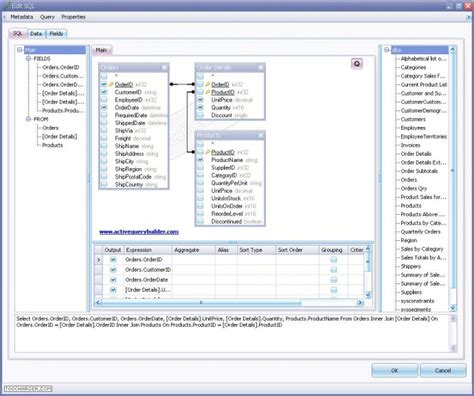Viewport: 474px width, 396px height.
Task: Click the scroll-up arrow of the dbo tree
Action: (x=453, y=50)
